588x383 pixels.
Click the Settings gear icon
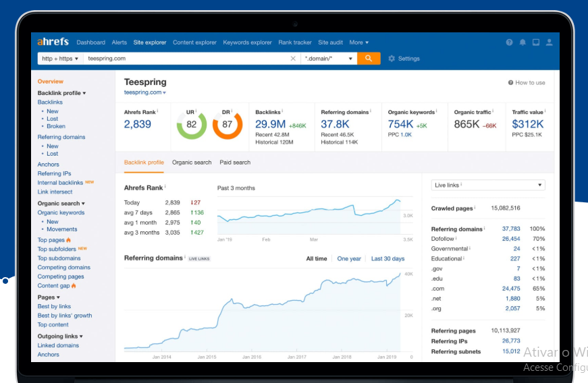pos(392,59)
